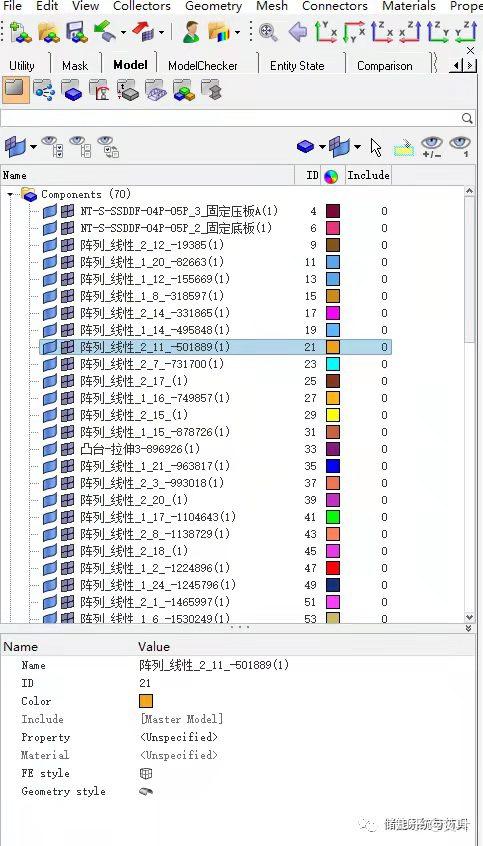Viewport: 483px width, 846px height.
Task: Open the Mesh menu
Action: pyautogui.click(x=272, y=6)
